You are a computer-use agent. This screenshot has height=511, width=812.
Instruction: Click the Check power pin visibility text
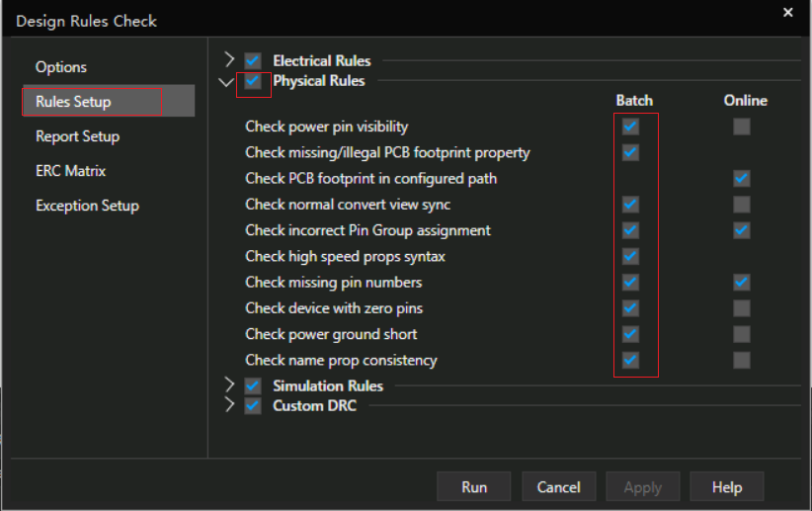pyautogui.click(x=327, y=127)
